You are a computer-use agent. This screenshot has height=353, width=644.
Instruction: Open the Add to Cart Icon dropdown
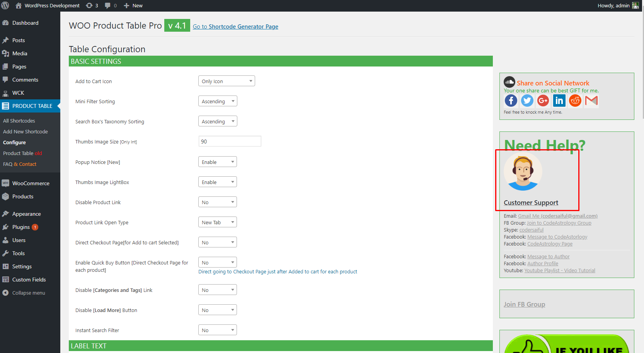point(227,81)
